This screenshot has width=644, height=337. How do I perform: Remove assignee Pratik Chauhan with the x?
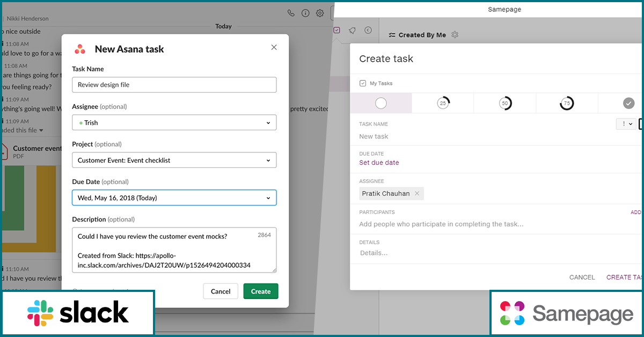tap(417, 194)
